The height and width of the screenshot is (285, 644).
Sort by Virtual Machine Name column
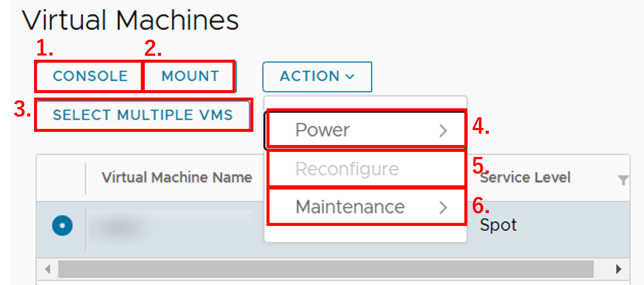pos(177,178)
